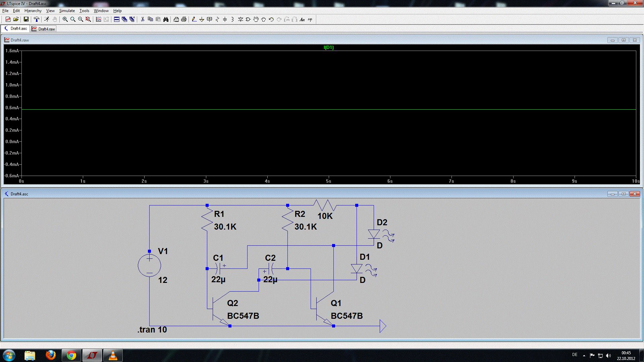
Task: Select the Draw Wire pencil tool
Action: pos(194,19)
